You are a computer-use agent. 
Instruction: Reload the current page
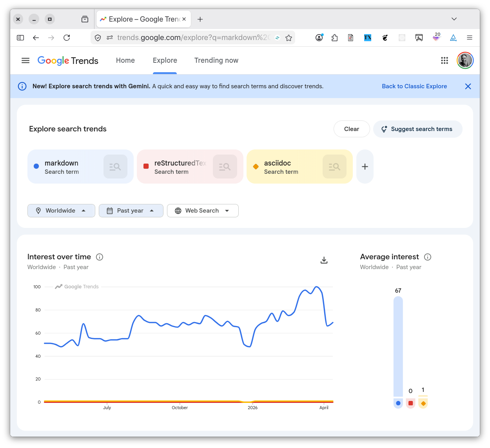click(x=67, y=37)
